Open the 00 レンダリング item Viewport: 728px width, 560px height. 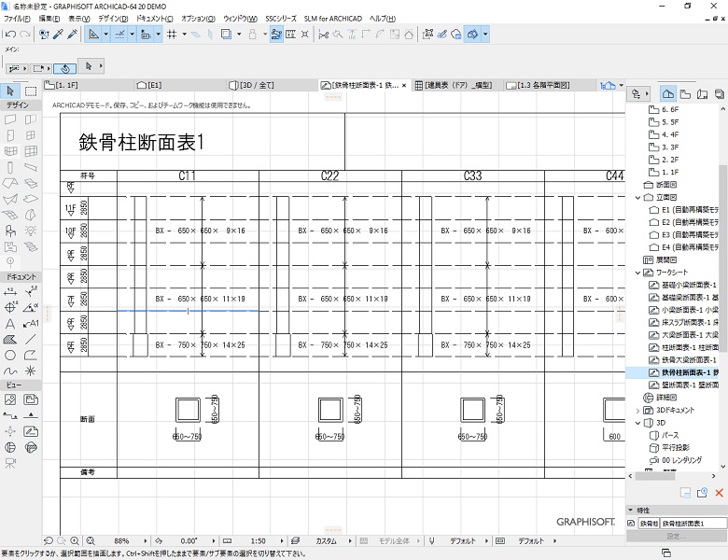(676, 460)
